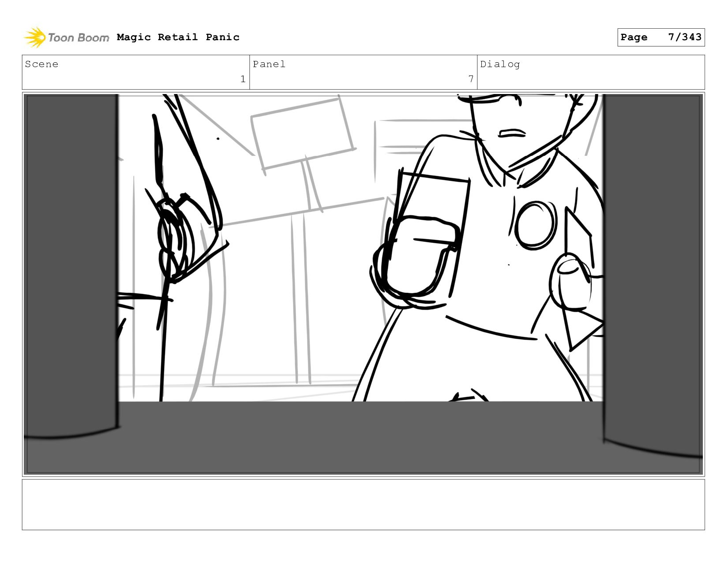
Task: Click the scene number '1'
Action: click(x=243, y=79)
